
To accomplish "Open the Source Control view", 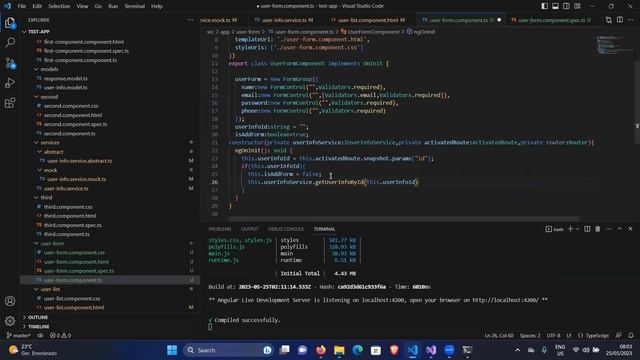I will 10,63.
